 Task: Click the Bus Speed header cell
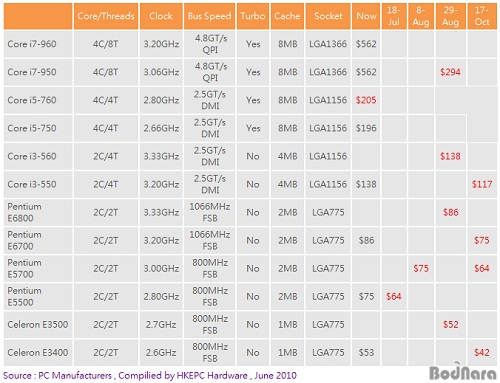coord(209,16)
